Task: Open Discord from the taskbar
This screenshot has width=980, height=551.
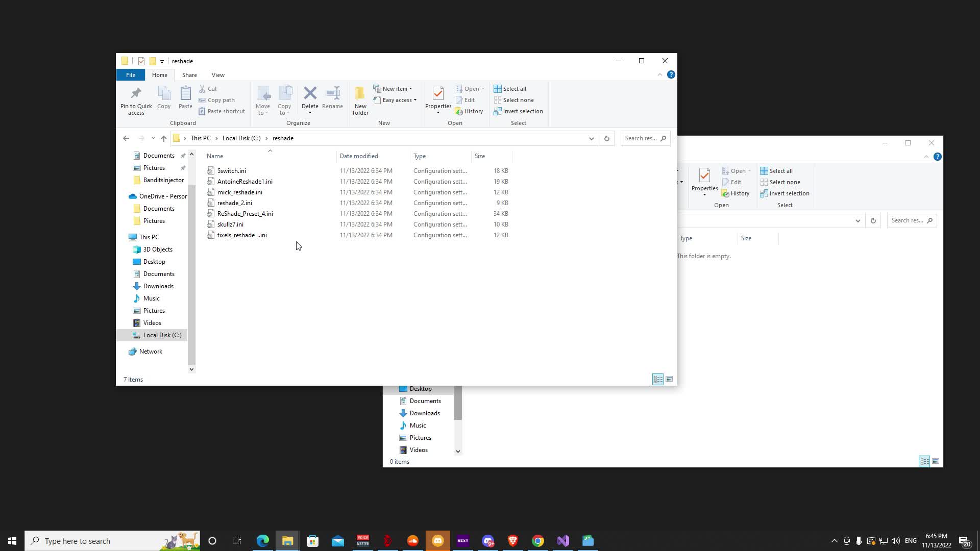Action: (437, 540)
